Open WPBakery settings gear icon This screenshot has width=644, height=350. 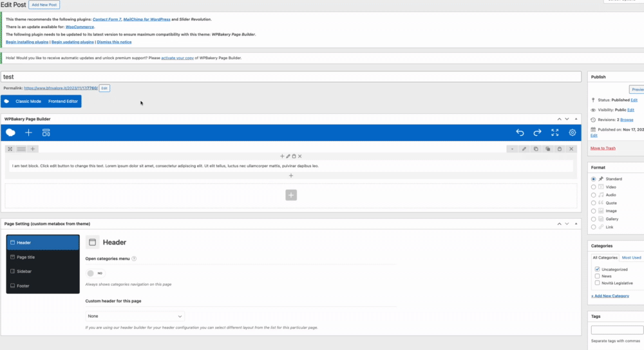[x=572, y=133]
